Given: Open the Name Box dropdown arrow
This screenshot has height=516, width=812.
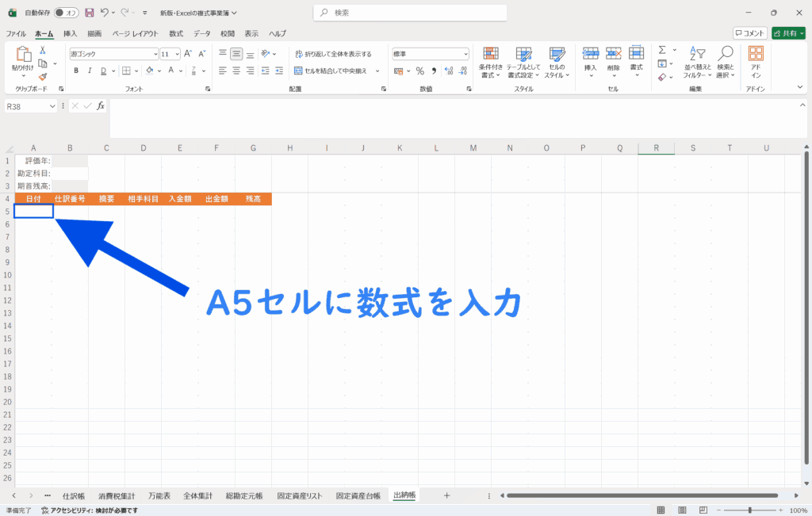Looking at the screenshot, I should (53, 106).
